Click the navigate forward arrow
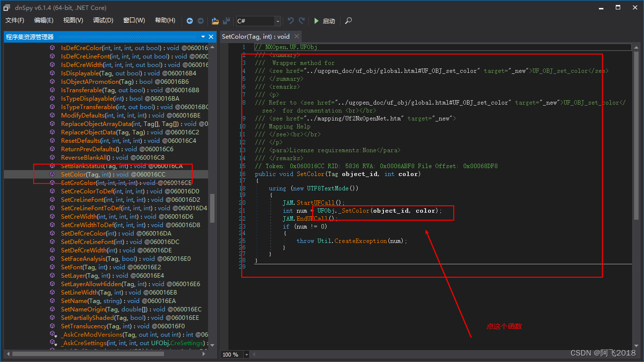 [201, 21]
